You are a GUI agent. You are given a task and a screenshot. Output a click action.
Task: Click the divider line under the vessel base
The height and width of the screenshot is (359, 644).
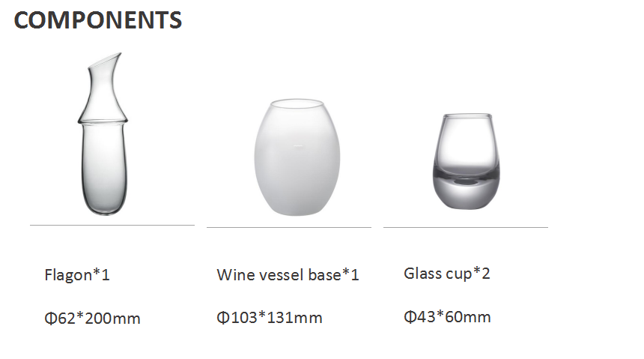[289, 227]
